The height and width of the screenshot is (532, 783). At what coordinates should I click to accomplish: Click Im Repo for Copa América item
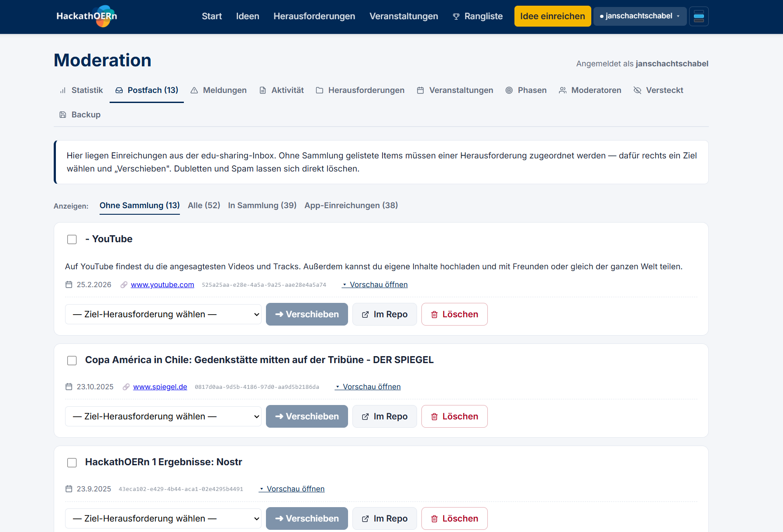385,416
